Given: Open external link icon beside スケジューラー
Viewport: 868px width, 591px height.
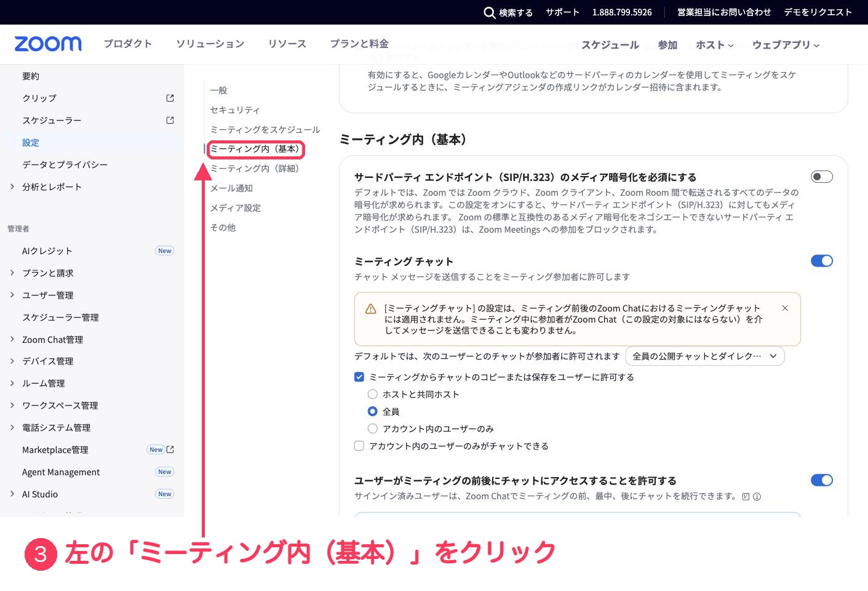Looking at the screenshot, I should (170, 120).
